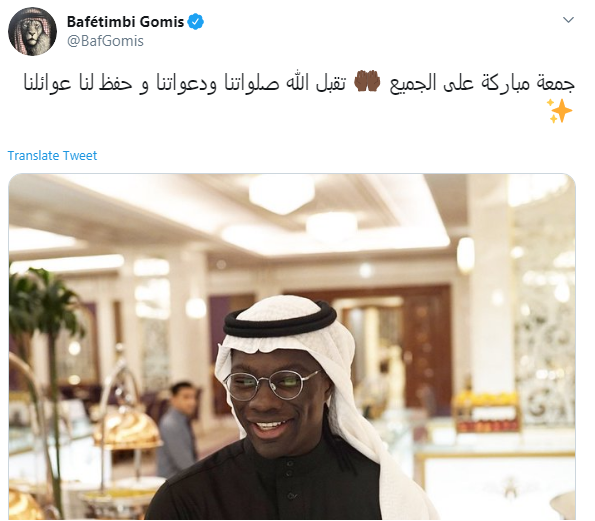Click the sparkles emoji below text
Viewport: 595px width, 521px height.
[559, 111]
